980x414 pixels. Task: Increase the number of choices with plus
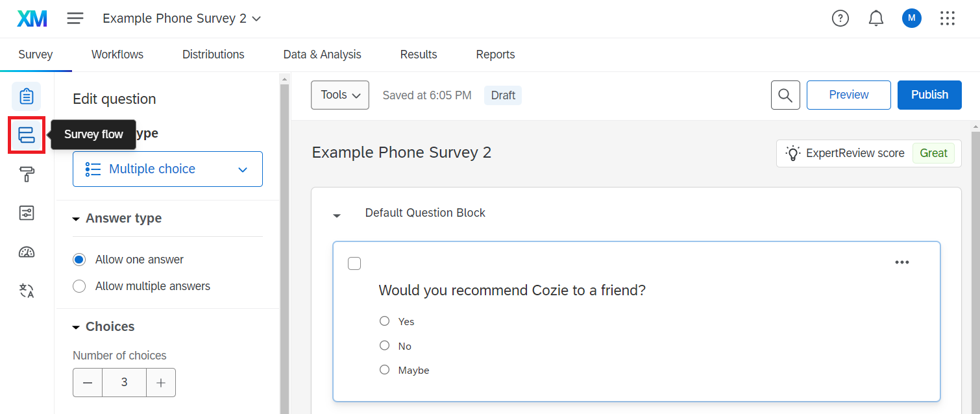click(161, 383)
